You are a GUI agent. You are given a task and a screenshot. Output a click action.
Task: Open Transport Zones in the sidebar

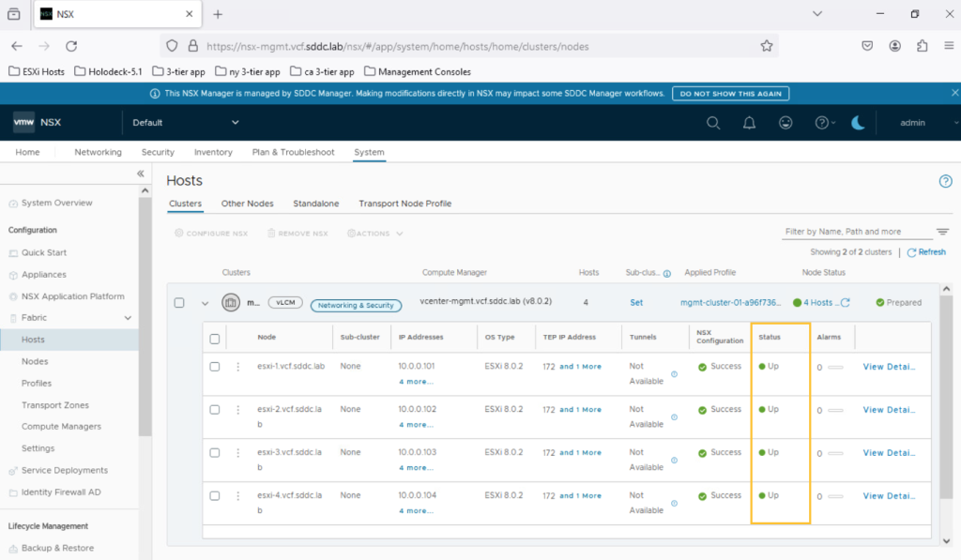pyautogui.click(x=55, y=405)
